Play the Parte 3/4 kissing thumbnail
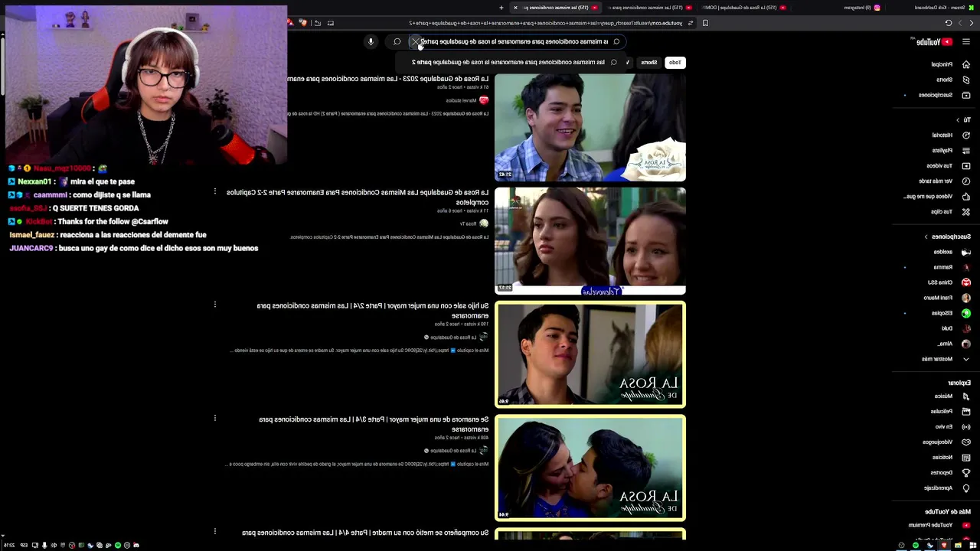 click(x=590, y=468)
